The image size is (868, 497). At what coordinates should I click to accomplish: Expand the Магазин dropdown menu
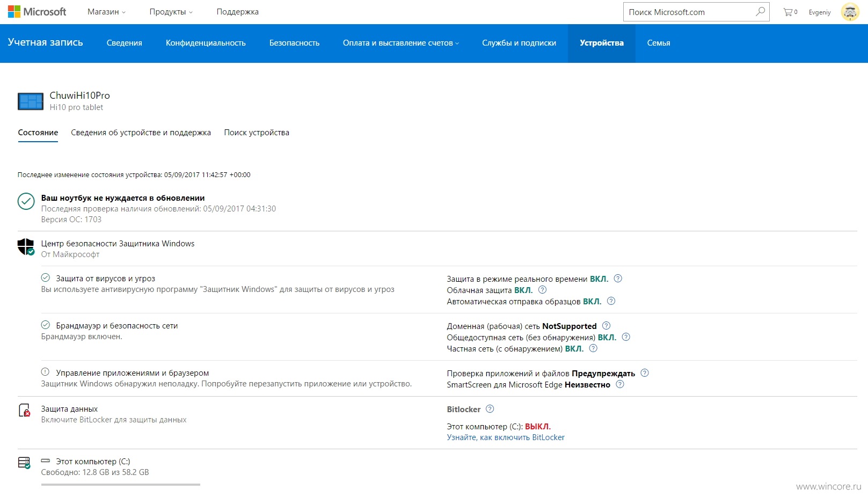pyautogui.click(x=106, y=12)
